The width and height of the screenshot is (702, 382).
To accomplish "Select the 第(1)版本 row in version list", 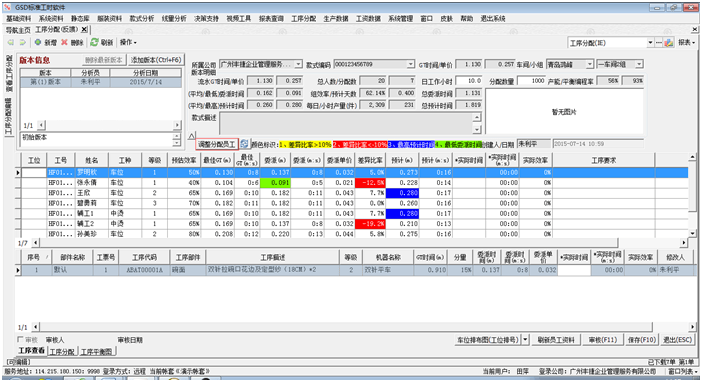I will [x=101, y=82].
